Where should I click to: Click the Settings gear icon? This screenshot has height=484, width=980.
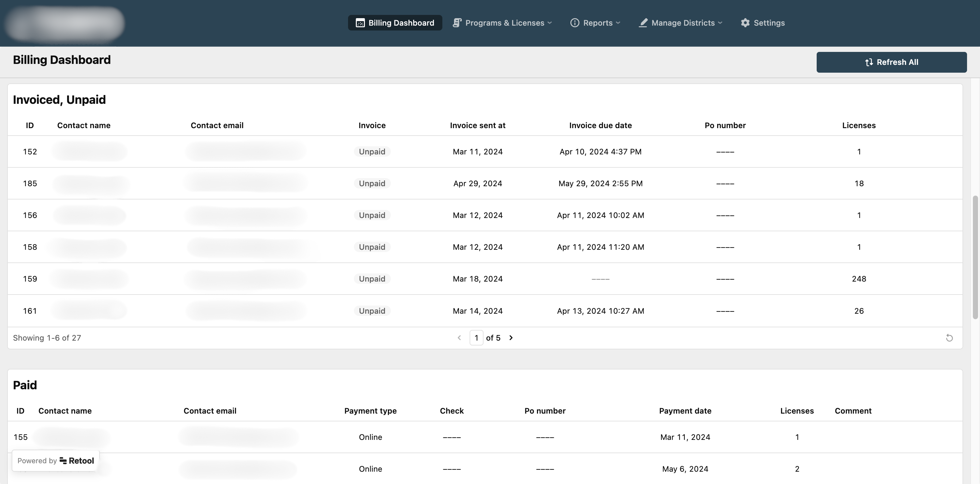click(745, 23)
